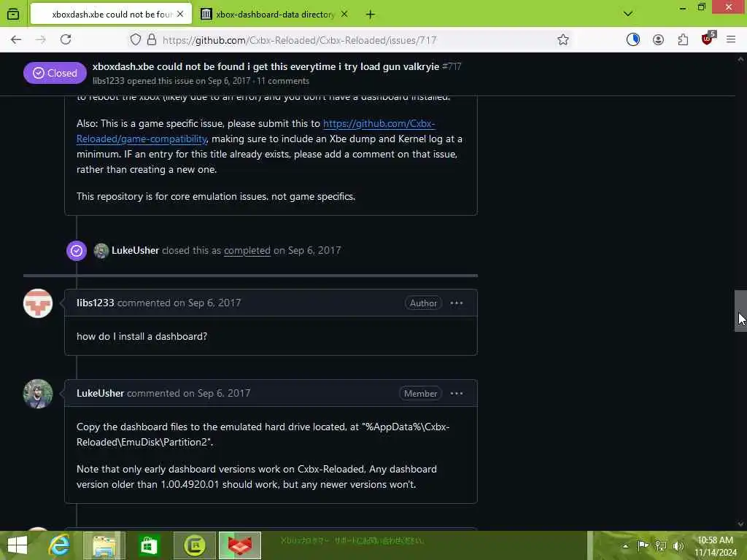Switch to the xbox-dashboard-data directory tab
747x560 pixels.
[x=275, y=15]
